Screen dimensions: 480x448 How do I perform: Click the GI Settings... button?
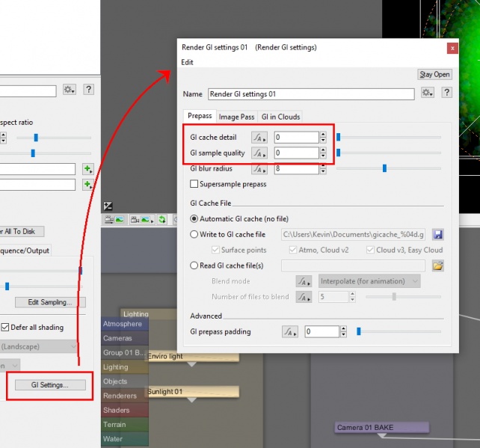click(50, 385)
